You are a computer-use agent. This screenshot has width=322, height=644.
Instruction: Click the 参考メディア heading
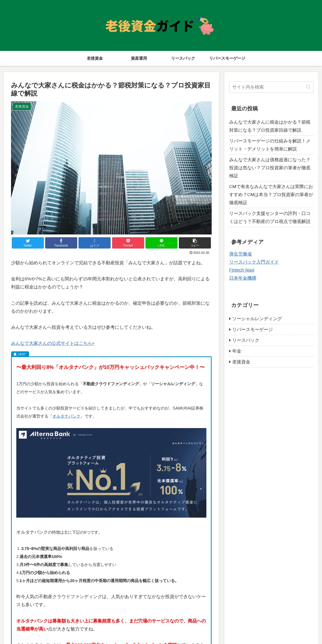(x=247, y=242)
